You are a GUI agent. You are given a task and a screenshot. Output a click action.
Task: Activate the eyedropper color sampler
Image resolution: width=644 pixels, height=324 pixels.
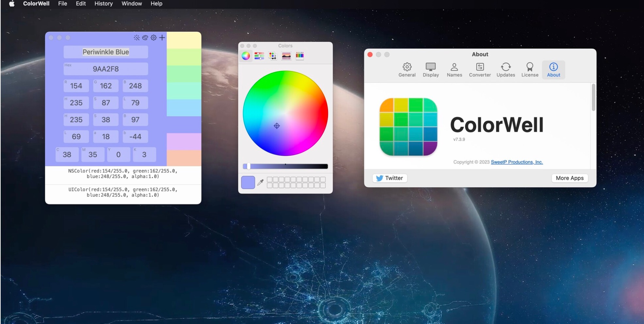tap(260, 182)
